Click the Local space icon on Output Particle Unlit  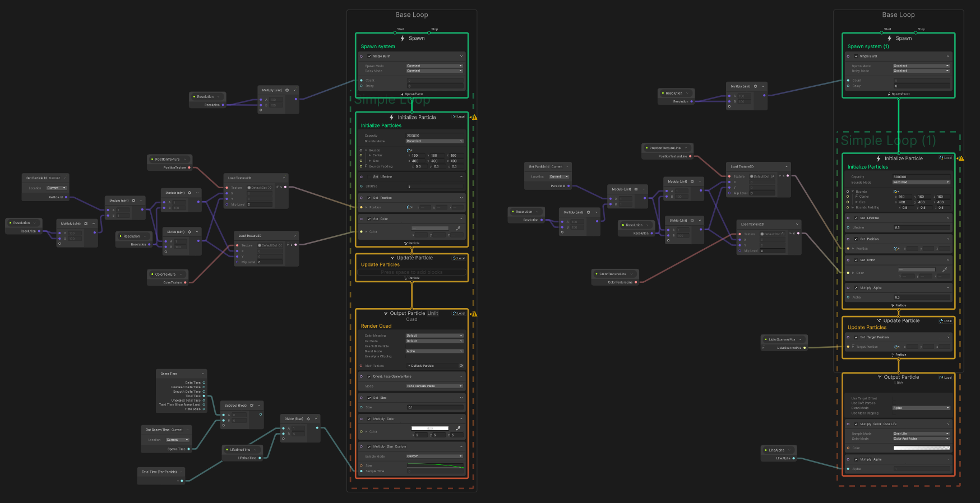(x=459, y=314)
